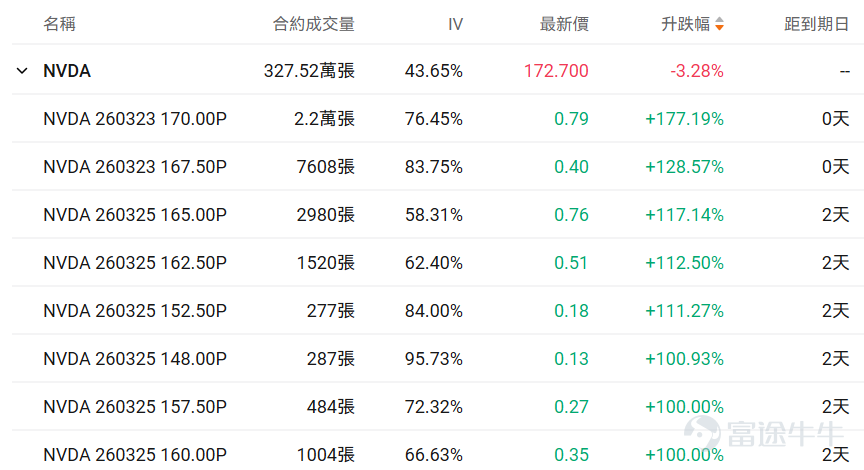Screen dimensions: 864x470
Task: Click volume cell 484張
Action: coord(331,407)
